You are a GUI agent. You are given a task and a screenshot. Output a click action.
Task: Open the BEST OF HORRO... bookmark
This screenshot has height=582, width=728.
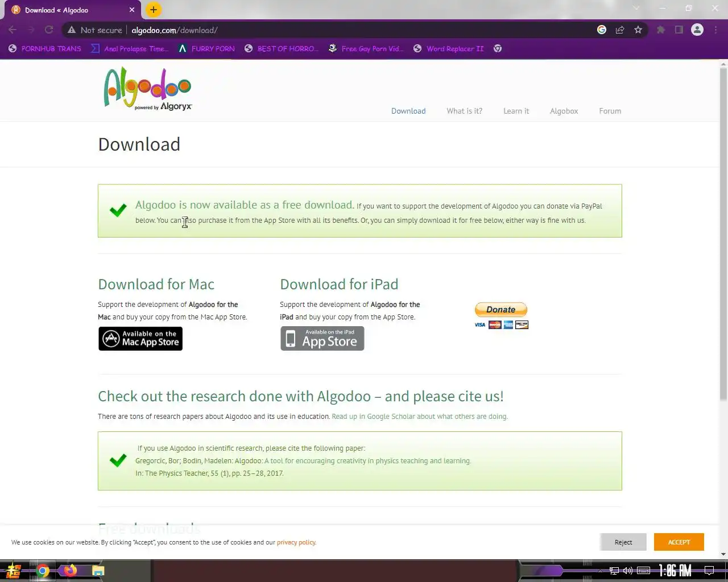coord(281,48)
